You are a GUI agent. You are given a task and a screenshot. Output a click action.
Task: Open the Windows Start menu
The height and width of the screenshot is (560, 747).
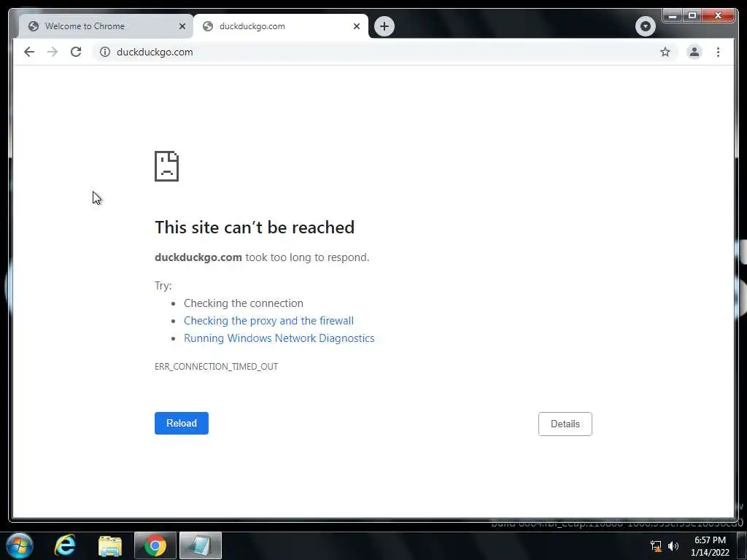click(20, 545)
